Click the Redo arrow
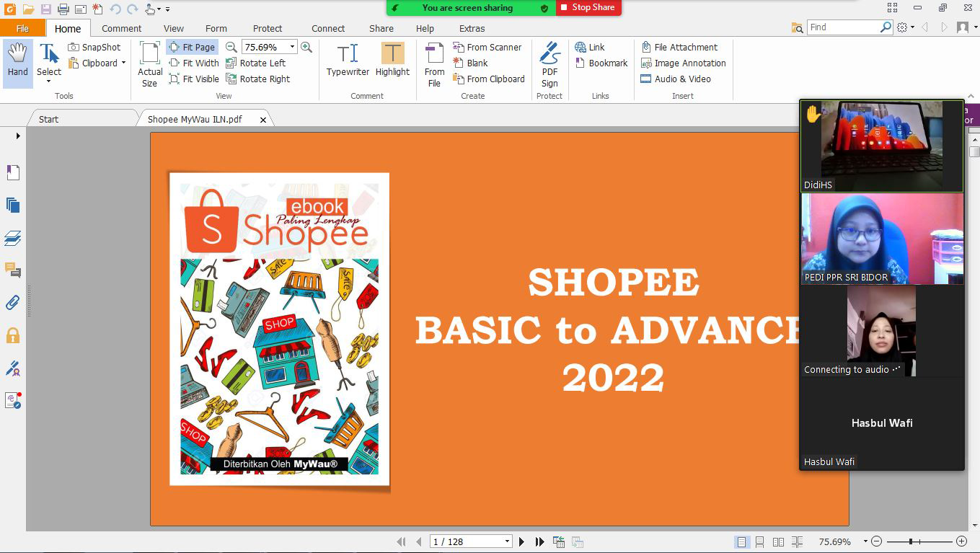This screenshot has height=553, width=980. coord(133,9)
